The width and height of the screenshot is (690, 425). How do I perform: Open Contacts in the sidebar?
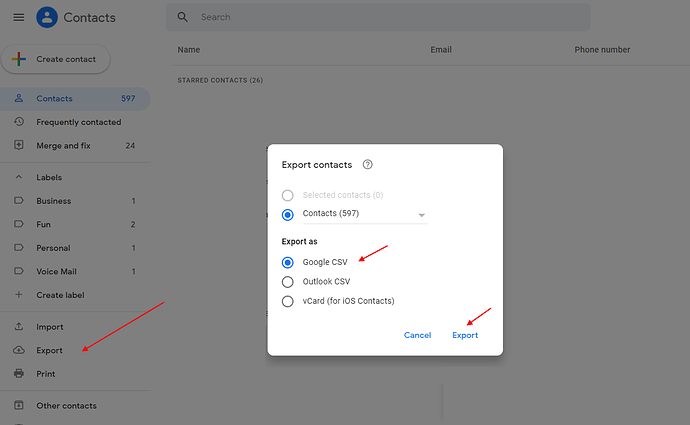(75, 99)
